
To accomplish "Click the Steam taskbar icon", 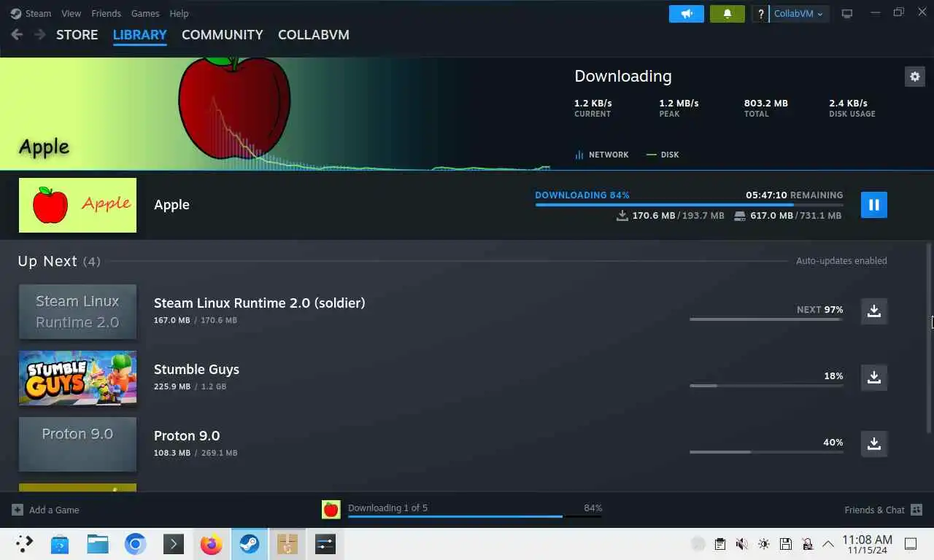I will pos(249,544).
